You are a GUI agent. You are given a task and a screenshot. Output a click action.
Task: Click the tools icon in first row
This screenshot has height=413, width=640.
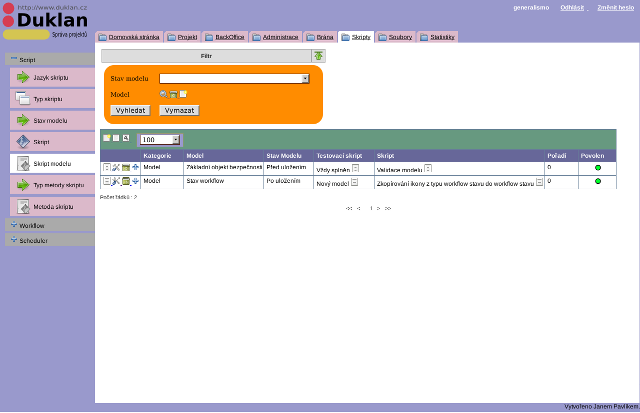(x=116, y=167)
